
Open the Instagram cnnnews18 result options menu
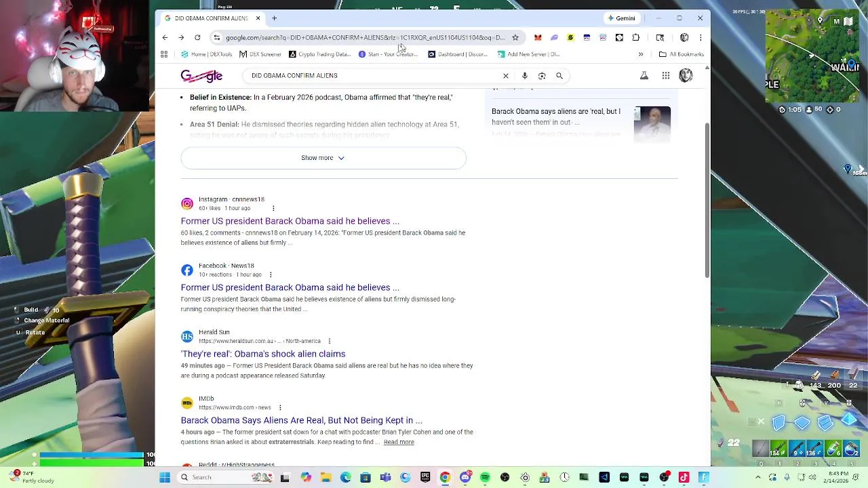pos(273,208)
